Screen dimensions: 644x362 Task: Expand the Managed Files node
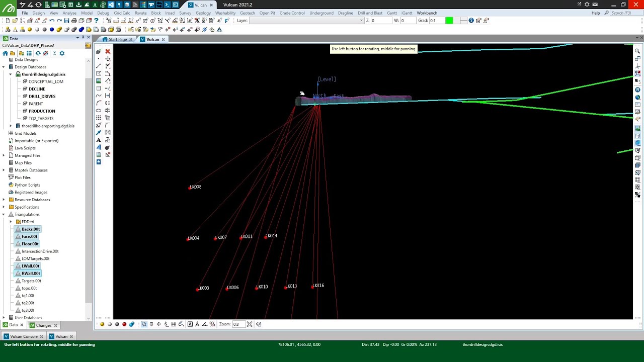pos(4,155)
